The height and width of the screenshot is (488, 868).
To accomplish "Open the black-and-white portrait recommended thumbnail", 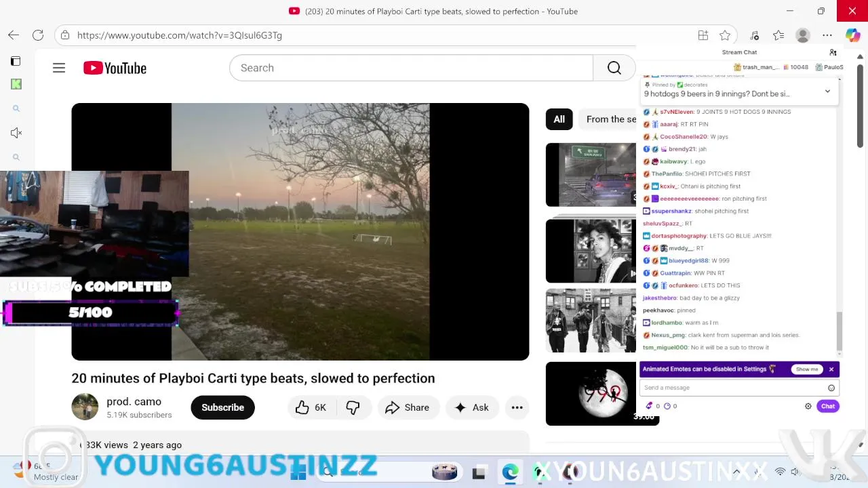I will pyautogui.click(x=591, y=251).
